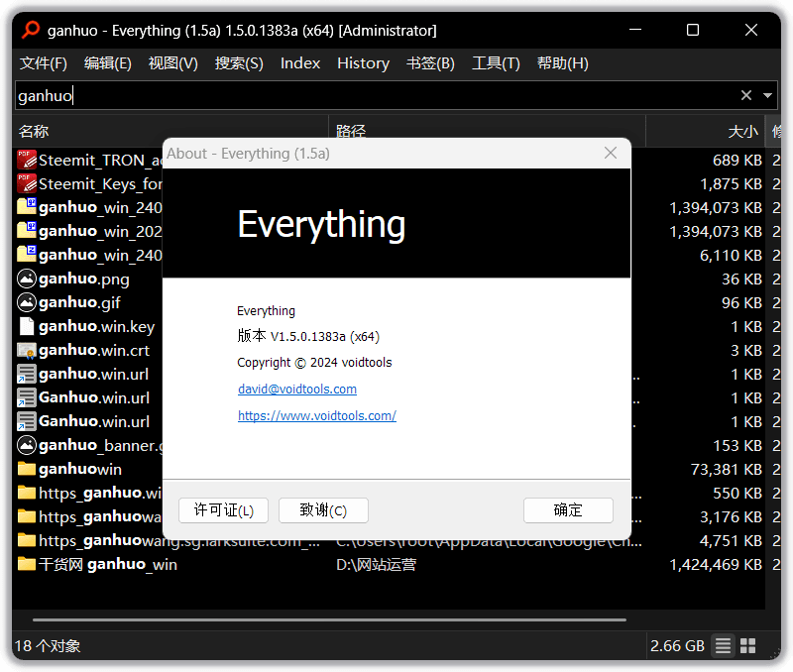
Task: Select the ganhuo.png image file icon
Action: coord(27,279)
